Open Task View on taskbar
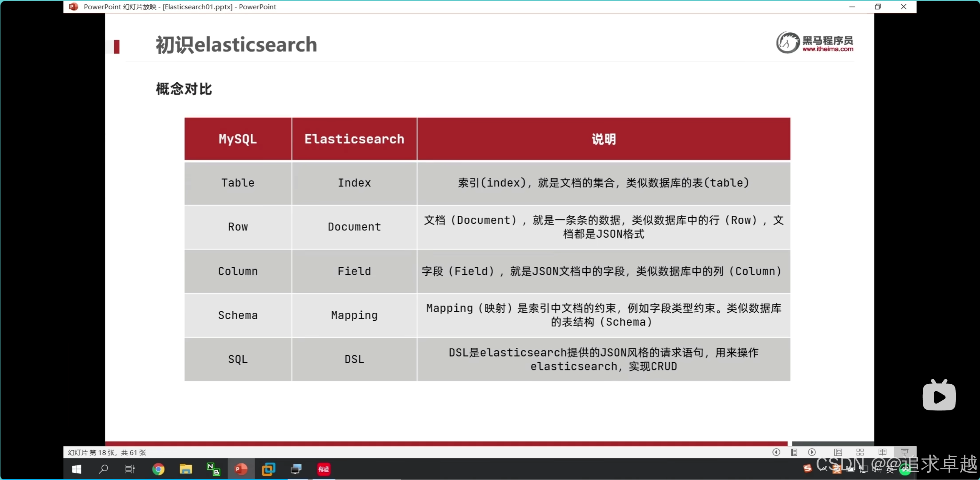 130,469
